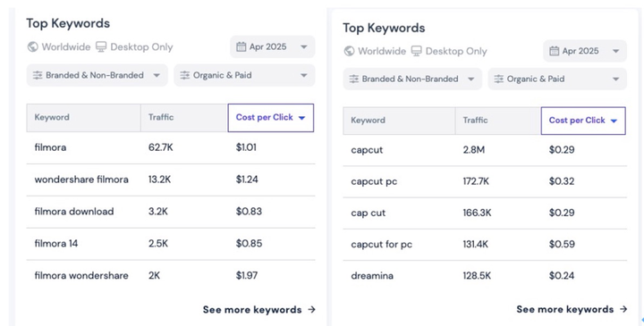Expand Branded & Non-Branded dropdown in CapCut panel

click(x=412, y=79)
